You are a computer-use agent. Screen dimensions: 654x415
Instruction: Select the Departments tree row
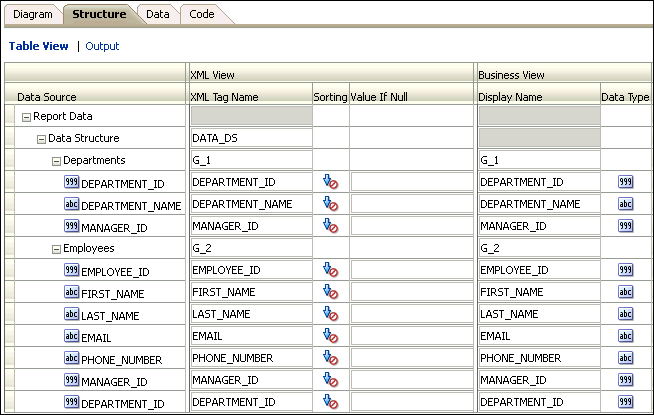[x=94, y=160]
